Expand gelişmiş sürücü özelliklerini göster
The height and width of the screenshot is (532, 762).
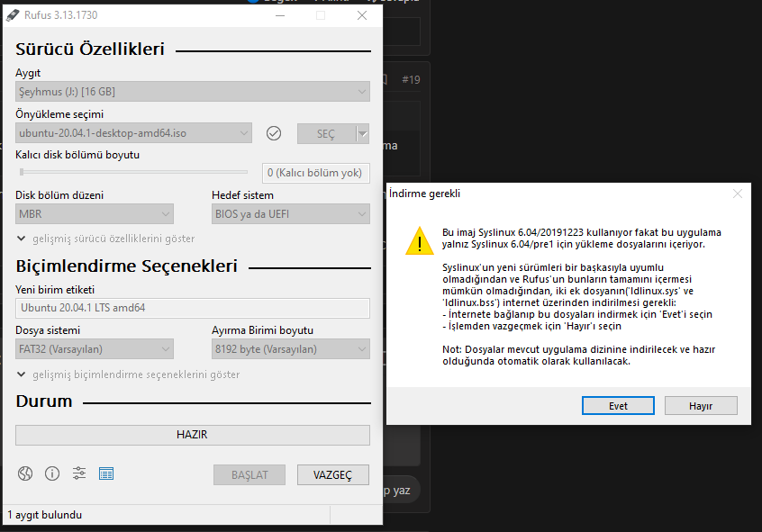106,239
